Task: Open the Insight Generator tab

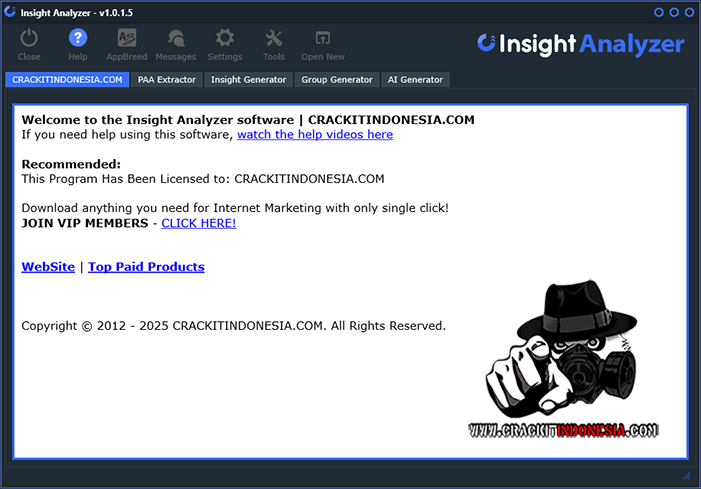Action: (x=248, y=79)
